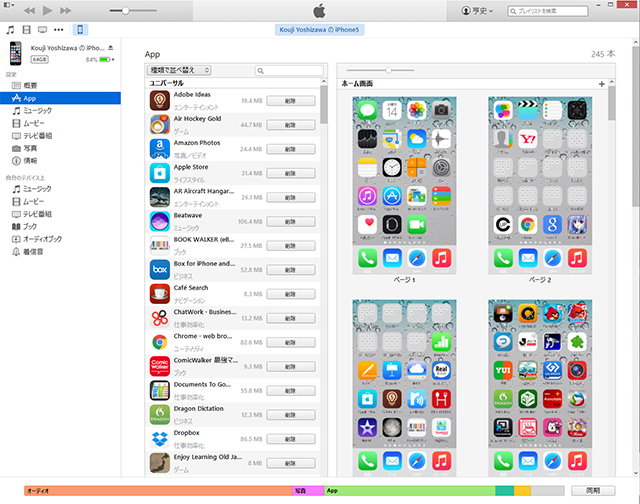The width and height of the screenshot is (640, 504).
Task: Select the iPhone device button in toolbar
Action: (80, 30)
